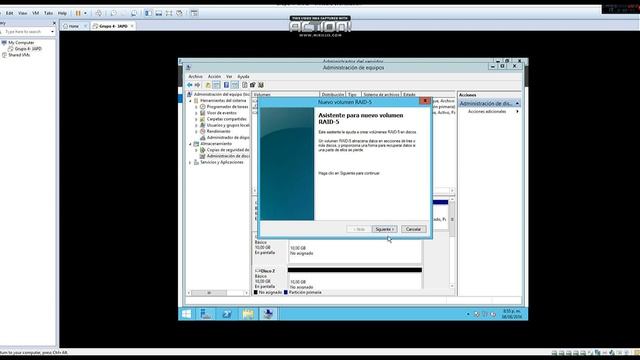Open the VMware library search dropdown
640x360 pixels.
pos(52,31)
